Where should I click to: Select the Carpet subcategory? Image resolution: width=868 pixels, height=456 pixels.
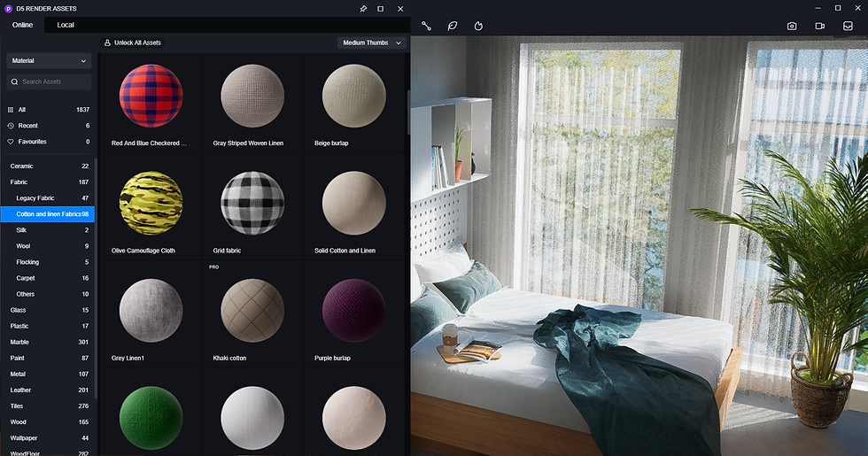point(48,278)
